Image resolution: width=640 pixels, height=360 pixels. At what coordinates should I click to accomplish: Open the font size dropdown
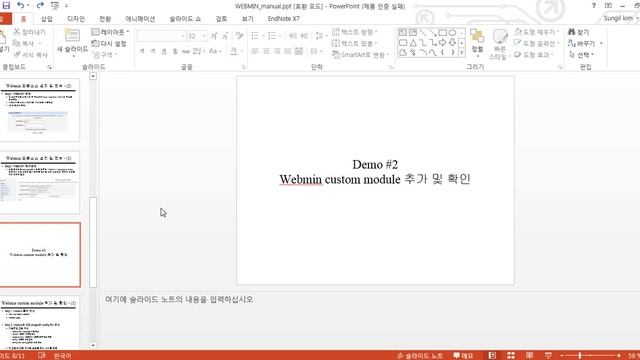click(x=204, y=36)
